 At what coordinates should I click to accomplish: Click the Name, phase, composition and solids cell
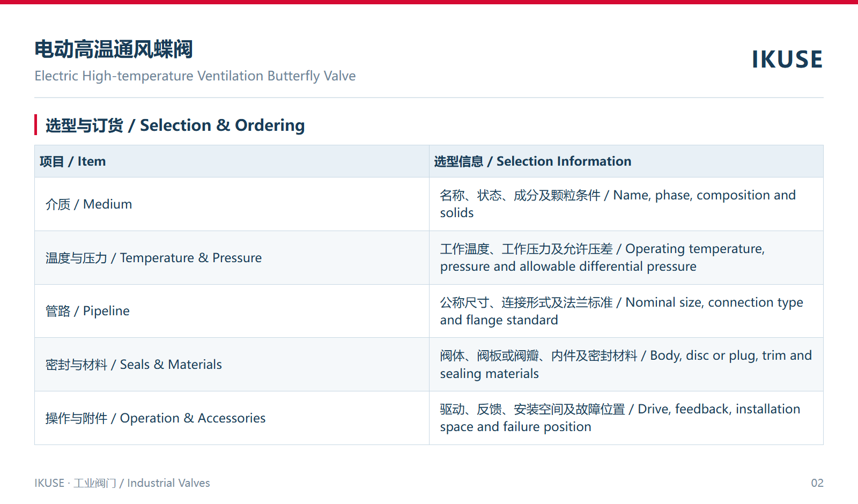point(626,204)
